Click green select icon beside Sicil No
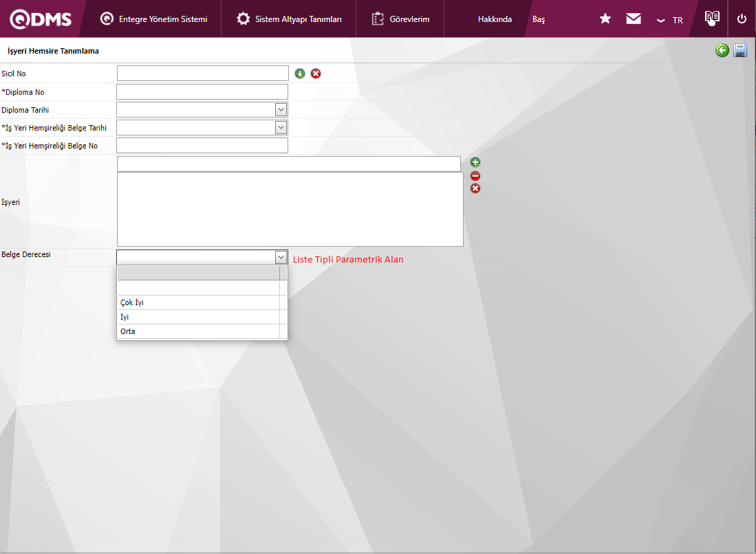 (x=300, y=74)
